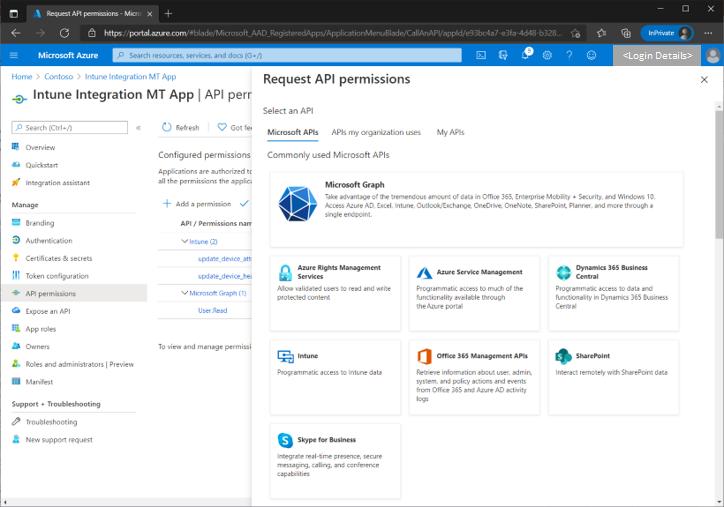The width and height of the screenshot is (724, 507).
Task: Click the browser refresh icon
Action: [x=64, y=33]
